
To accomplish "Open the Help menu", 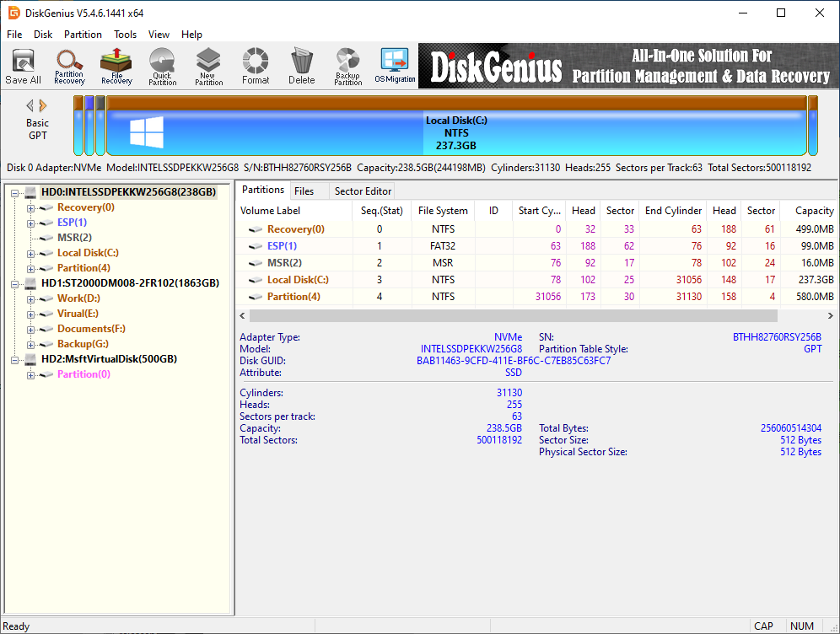I will point(191,35).
